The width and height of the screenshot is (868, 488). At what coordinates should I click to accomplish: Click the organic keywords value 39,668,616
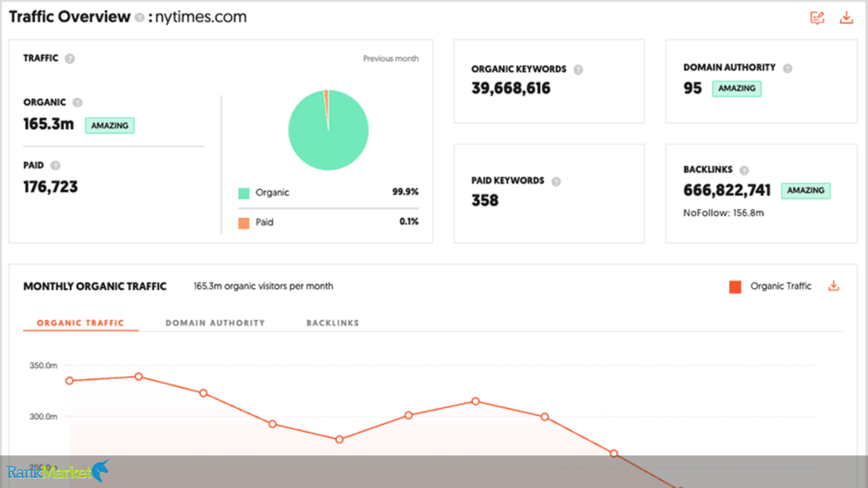[x=511, y=89]
